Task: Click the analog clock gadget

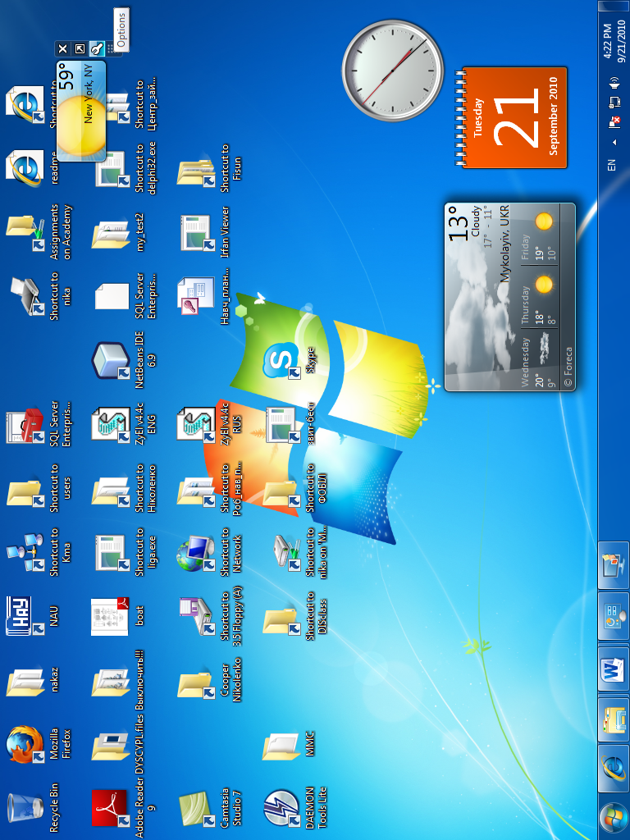Action: point(393,71)
